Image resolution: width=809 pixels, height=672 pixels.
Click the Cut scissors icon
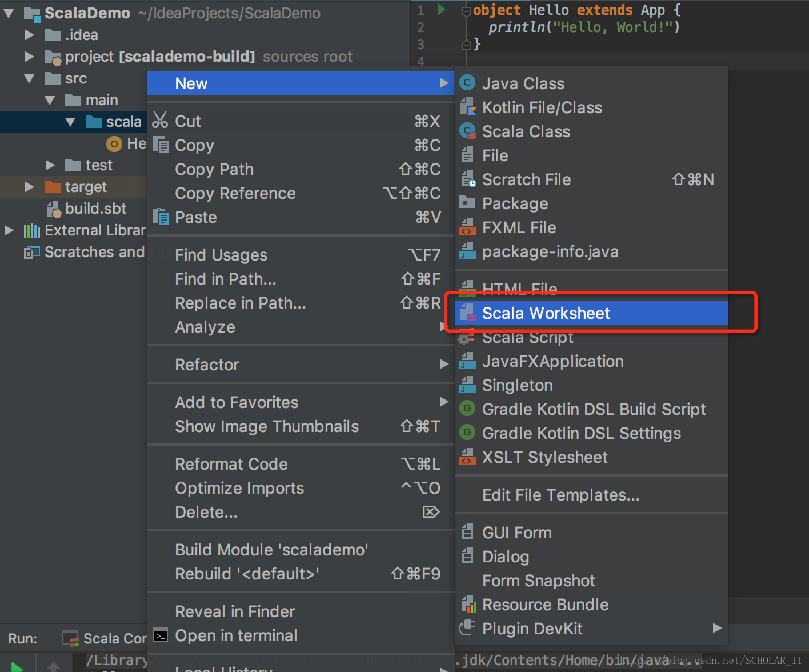pos(161,121)
